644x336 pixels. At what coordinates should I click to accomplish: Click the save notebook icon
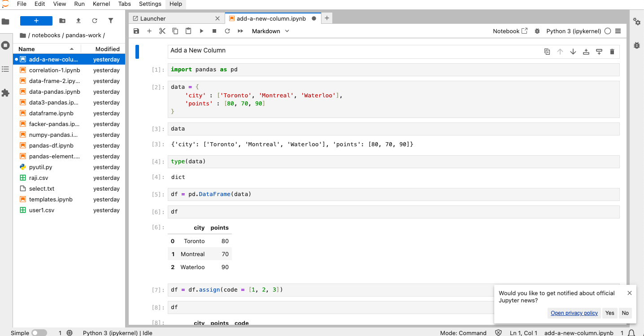tap(136, 31)
